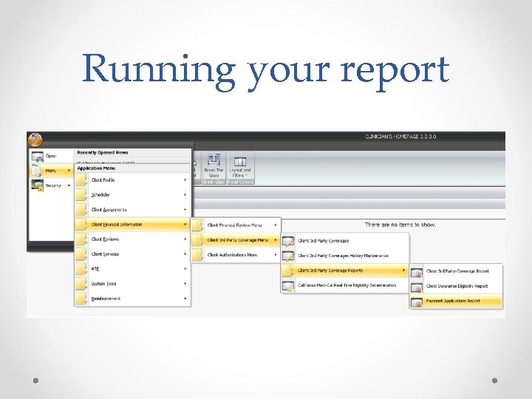Open Client Services menu entry

(132, 254)
